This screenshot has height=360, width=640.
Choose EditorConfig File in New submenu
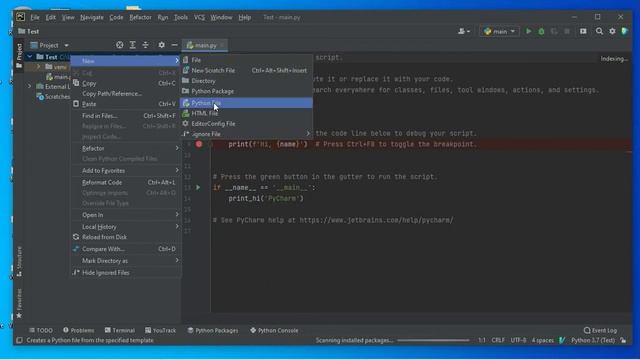247,123
